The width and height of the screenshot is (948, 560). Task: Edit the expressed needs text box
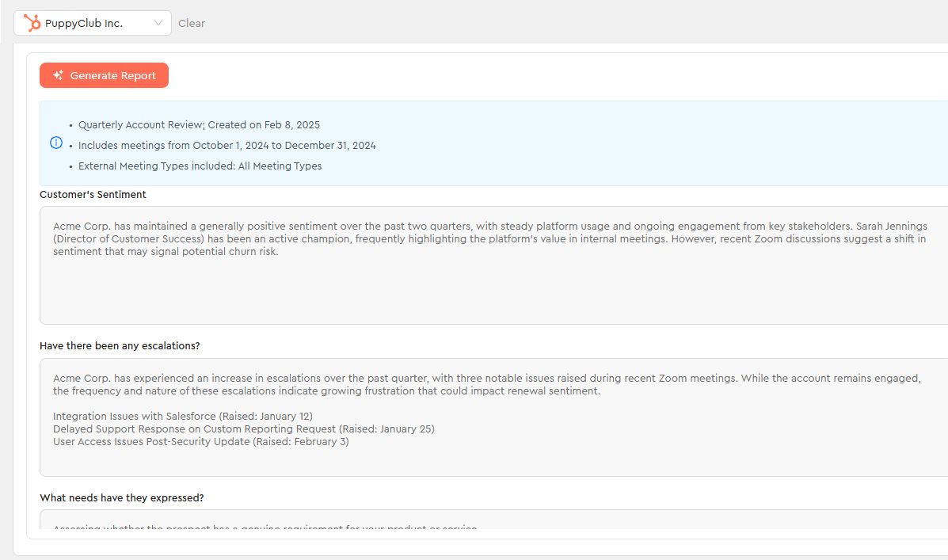pos(494,520)
